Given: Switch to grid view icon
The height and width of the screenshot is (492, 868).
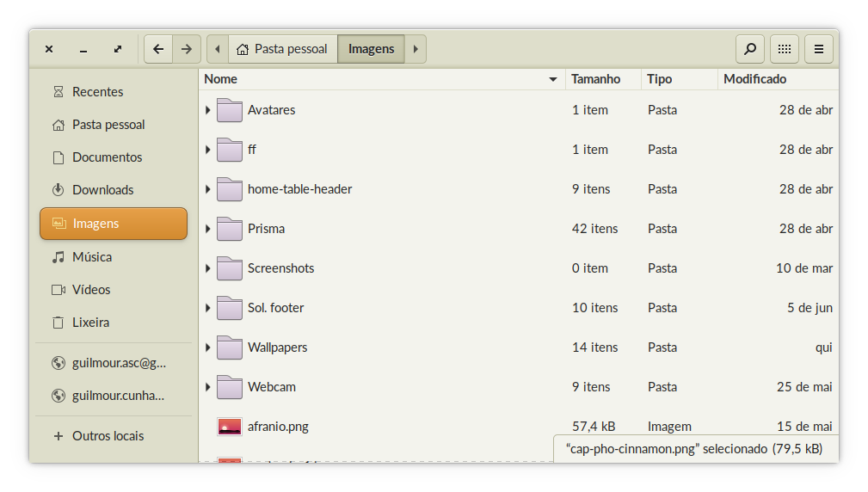Looking at the screenshot, I should (784, 49).
